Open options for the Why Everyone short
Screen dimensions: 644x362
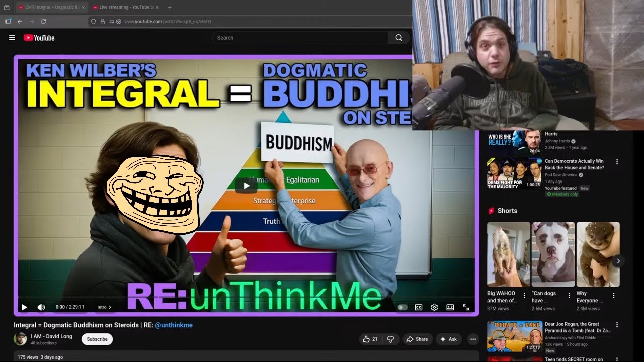coord(614,295)
